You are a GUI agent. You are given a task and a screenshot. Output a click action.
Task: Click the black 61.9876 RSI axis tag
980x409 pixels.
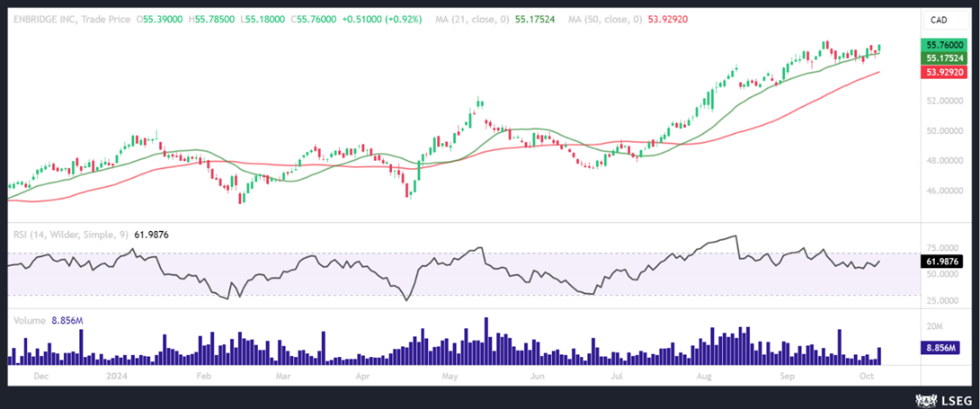[944, 262]
